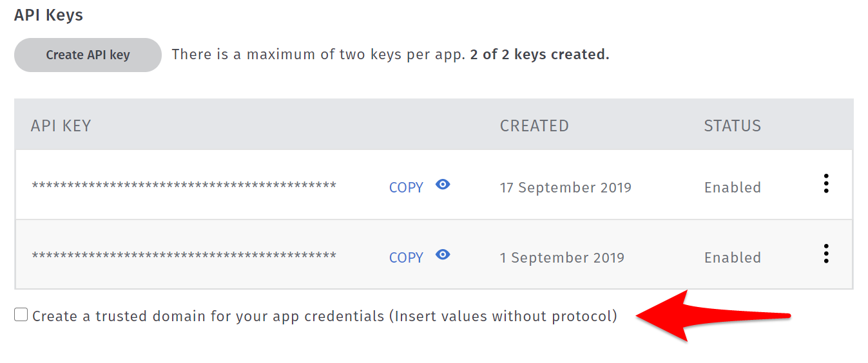This screenshot has width=868, height=363.
Task: Click the Create API key button
Action: coord(88,55)
